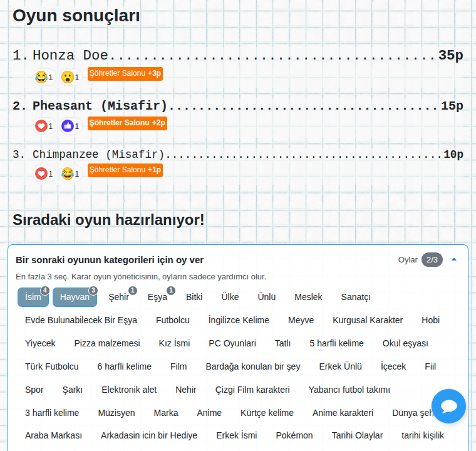Screen dimensions: 476x451
Task: Choose the tarihi kişilik category
Action: pos(423,435)
